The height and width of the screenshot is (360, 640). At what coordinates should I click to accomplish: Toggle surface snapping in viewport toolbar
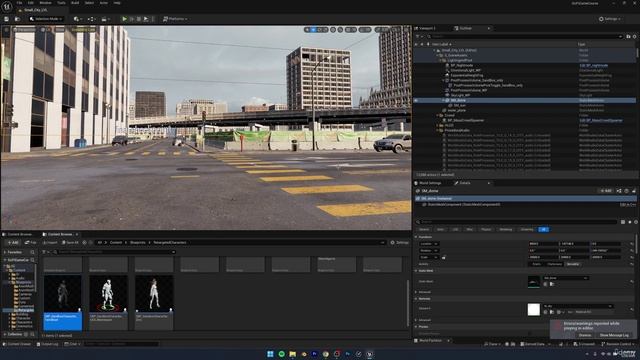(340, 29)
